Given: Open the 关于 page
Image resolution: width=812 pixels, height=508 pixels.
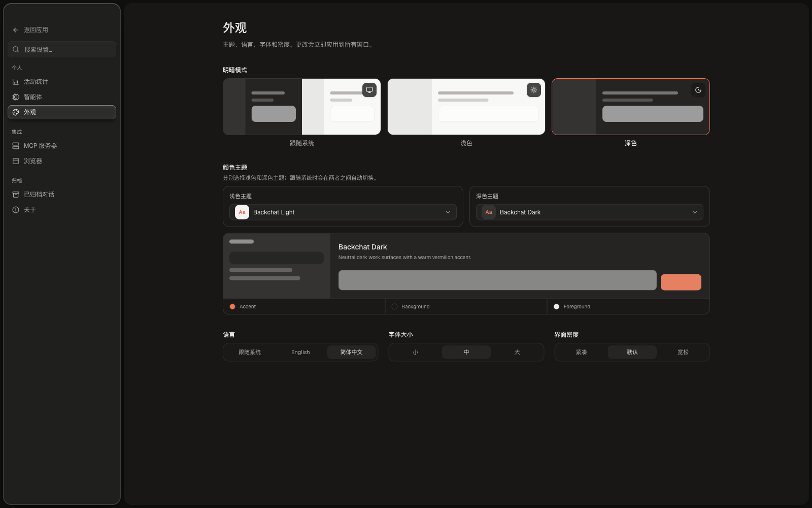Looking at the screenshot, I should pyautogui.click(x=62, y=210).
